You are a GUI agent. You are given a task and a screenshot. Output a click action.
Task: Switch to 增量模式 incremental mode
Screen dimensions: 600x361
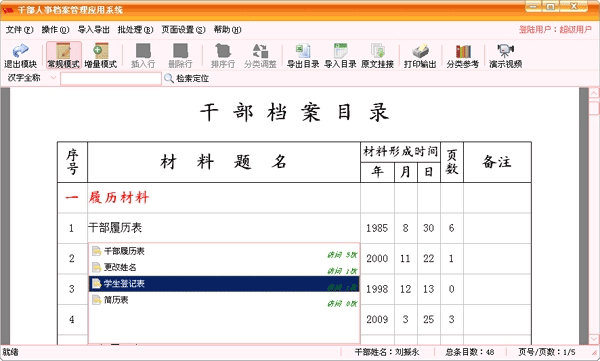tap(101, 56)
